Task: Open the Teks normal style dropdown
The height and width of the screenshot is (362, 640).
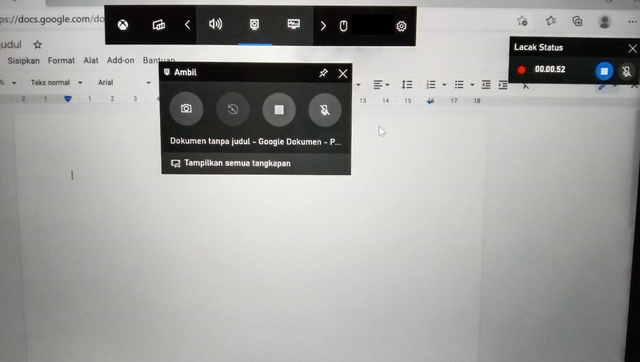Action: point(56,82)
